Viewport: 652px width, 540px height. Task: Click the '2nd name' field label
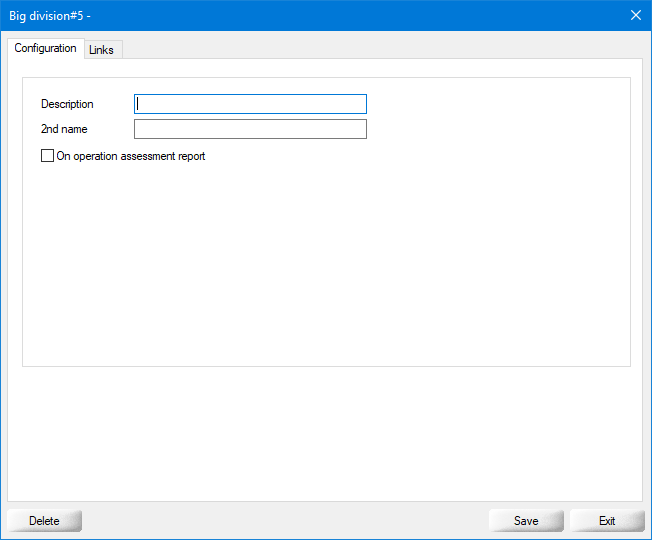point(64,129)
